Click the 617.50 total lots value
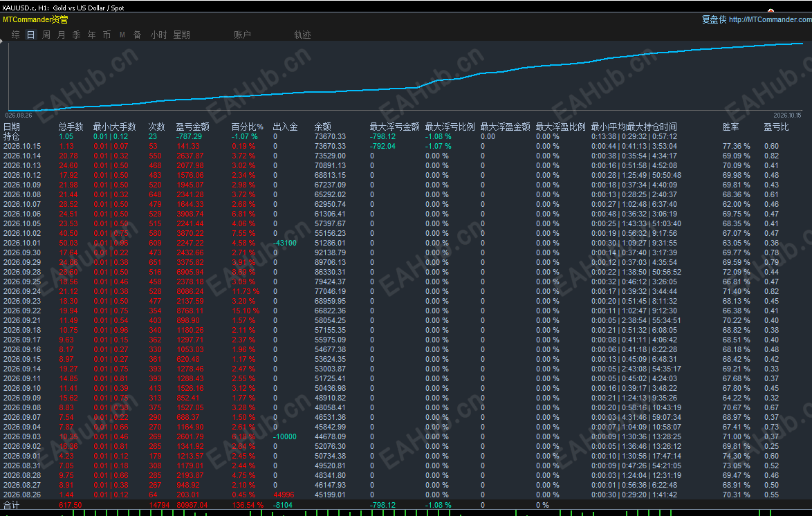812x516 pixels. click(x=70, y=505)
